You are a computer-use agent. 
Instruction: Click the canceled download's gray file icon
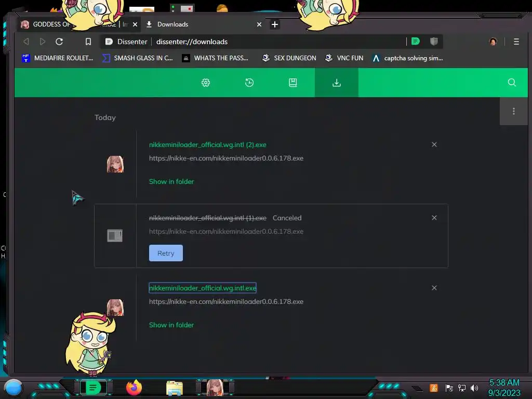pos(115,235)
